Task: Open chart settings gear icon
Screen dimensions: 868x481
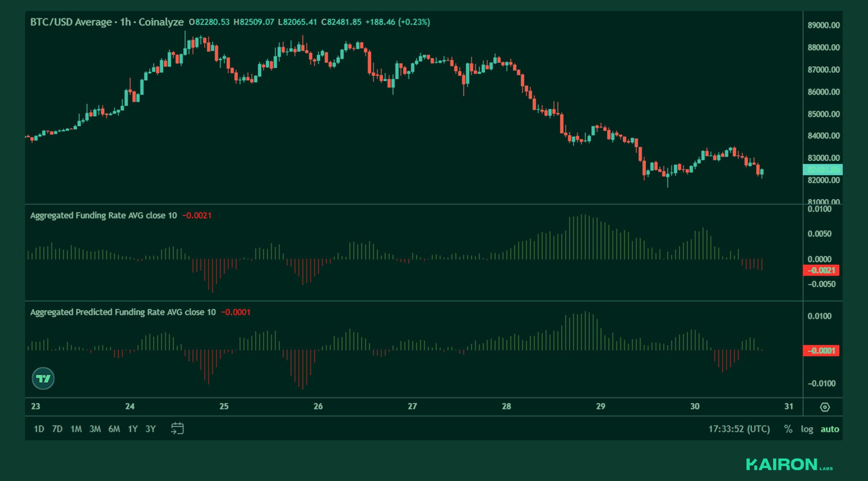Action: [x=825, y=407]
